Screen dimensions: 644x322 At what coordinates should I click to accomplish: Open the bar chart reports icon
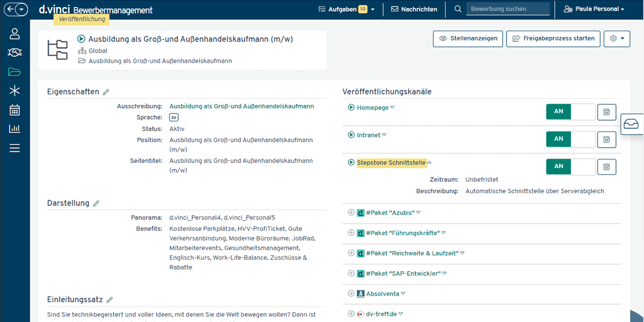[14, 129]
